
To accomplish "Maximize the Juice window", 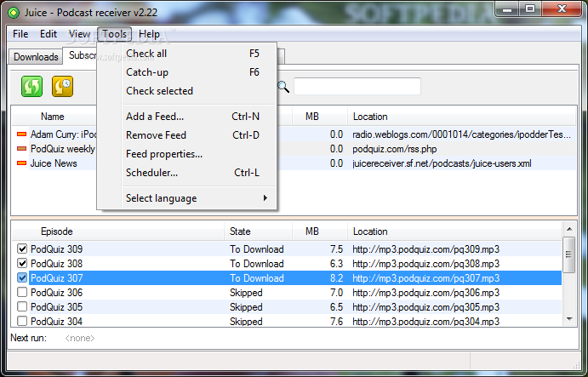I will pos(530,9).
